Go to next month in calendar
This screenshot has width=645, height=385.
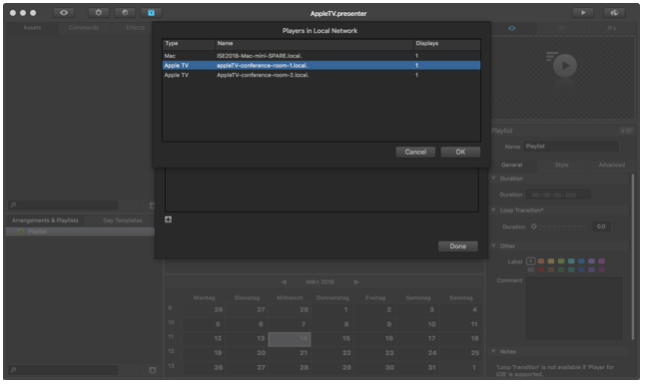coord(356,282)
